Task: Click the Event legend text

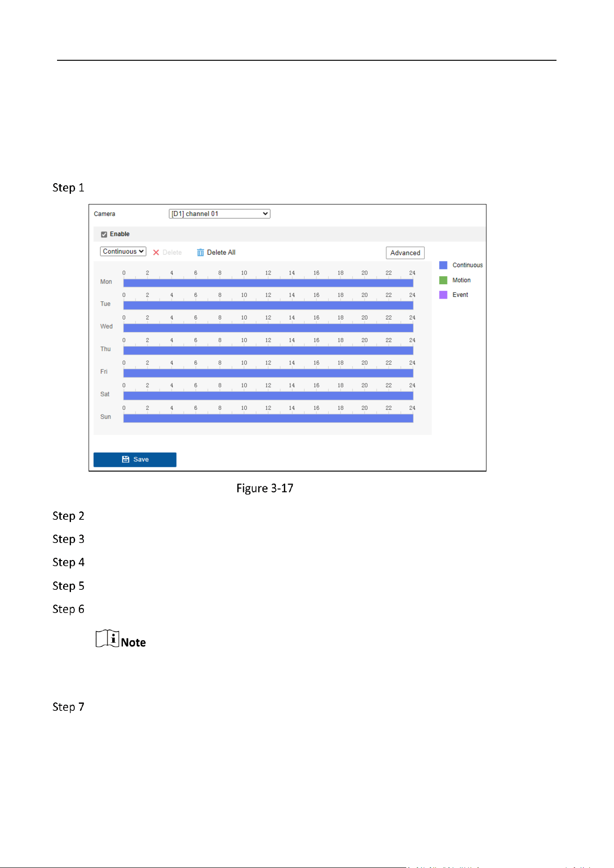Action: point(460,295)
